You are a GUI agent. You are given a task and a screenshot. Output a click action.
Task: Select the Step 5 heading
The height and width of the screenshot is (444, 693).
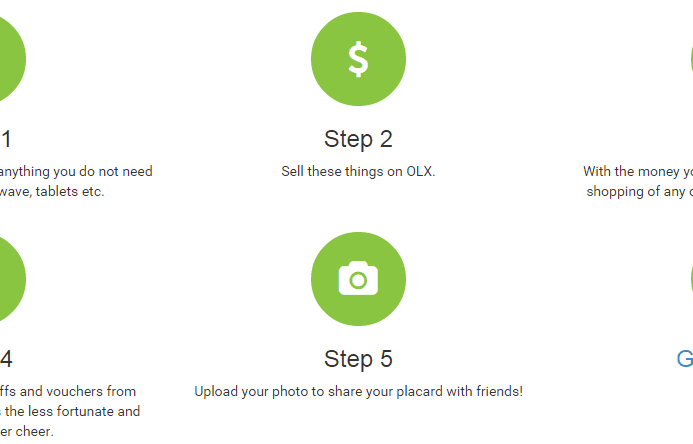coord(358,359)
